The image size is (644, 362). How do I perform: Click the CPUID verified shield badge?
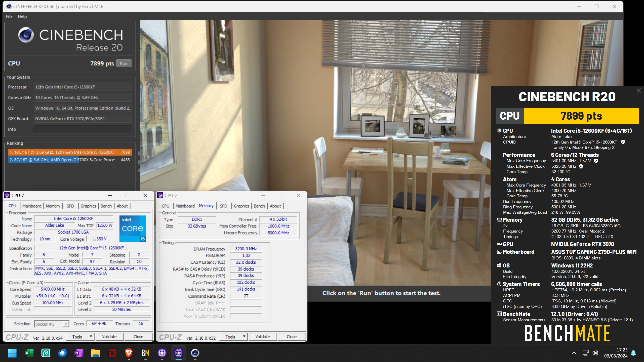(623, 142)
